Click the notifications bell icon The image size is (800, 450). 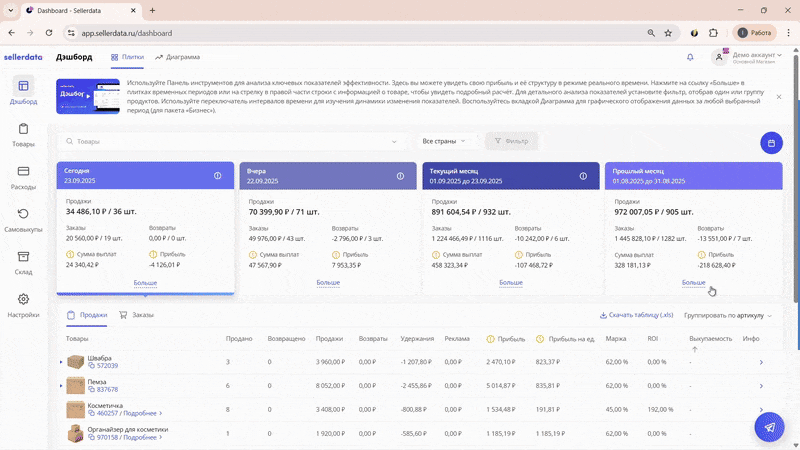pyautogui.click(x=690, y=57)
